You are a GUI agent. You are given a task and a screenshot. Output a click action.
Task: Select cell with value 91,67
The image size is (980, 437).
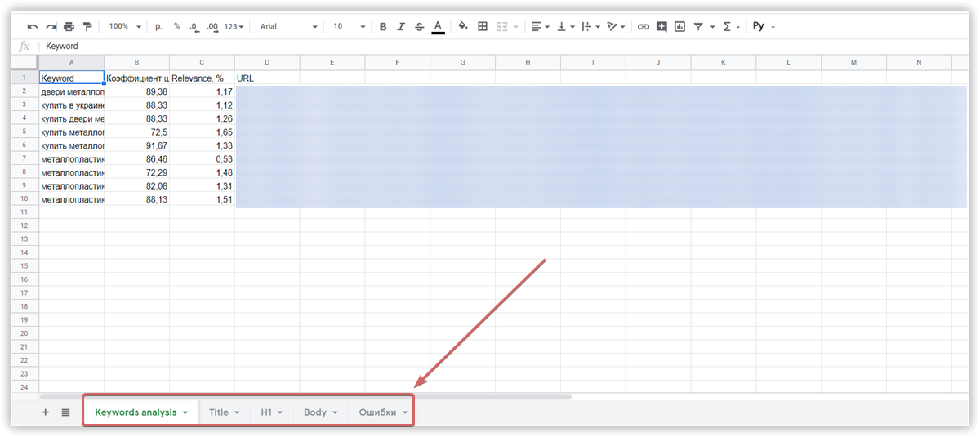coord(136,145)
